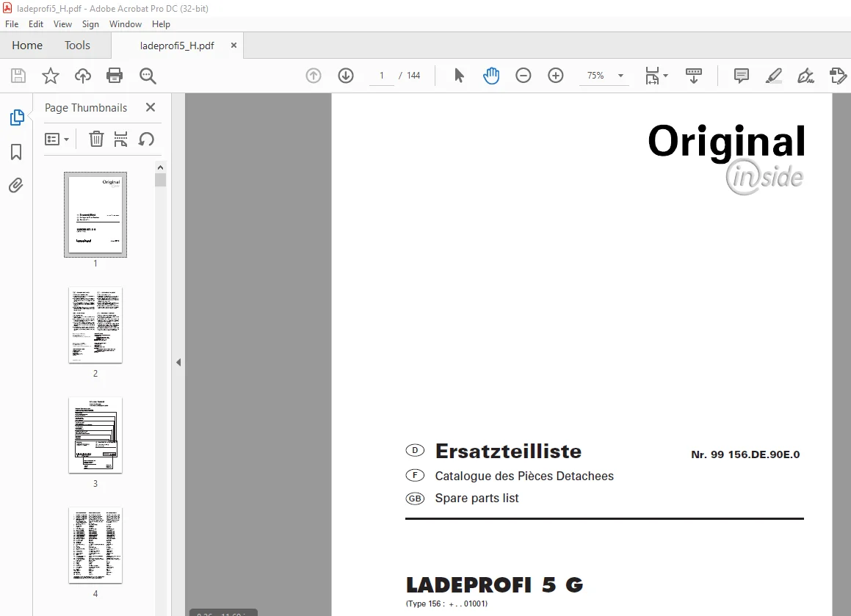Click the Ersatzteilliste heading text
851x616 pixels.
click(508, 451)
